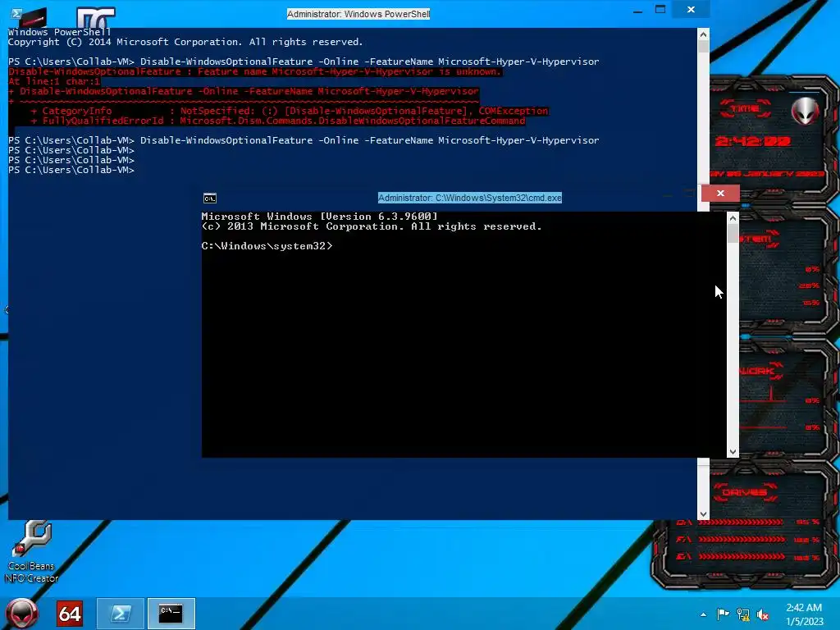Open the network tray icon
The width and height of the screenshot is (840, 630).
(743, 614)
